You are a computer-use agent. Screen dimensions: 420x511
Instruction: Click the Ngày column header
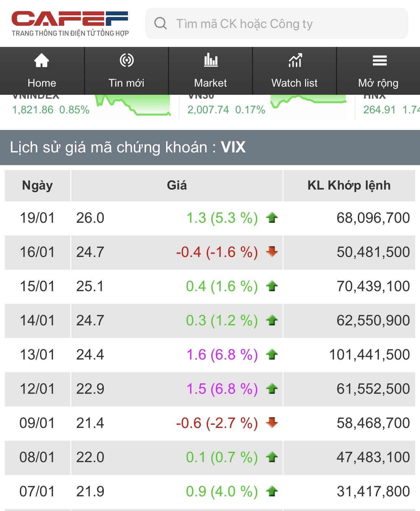tap(37, 185)
